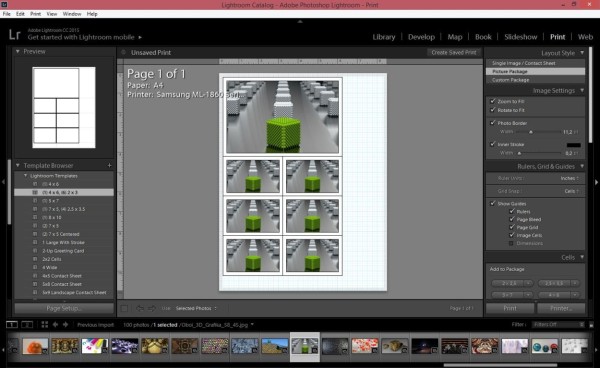The height and width of the screenshot is (368, 600).
Task: Go forward using filmstrip right arrow icon
Action: tap(65, 324)
